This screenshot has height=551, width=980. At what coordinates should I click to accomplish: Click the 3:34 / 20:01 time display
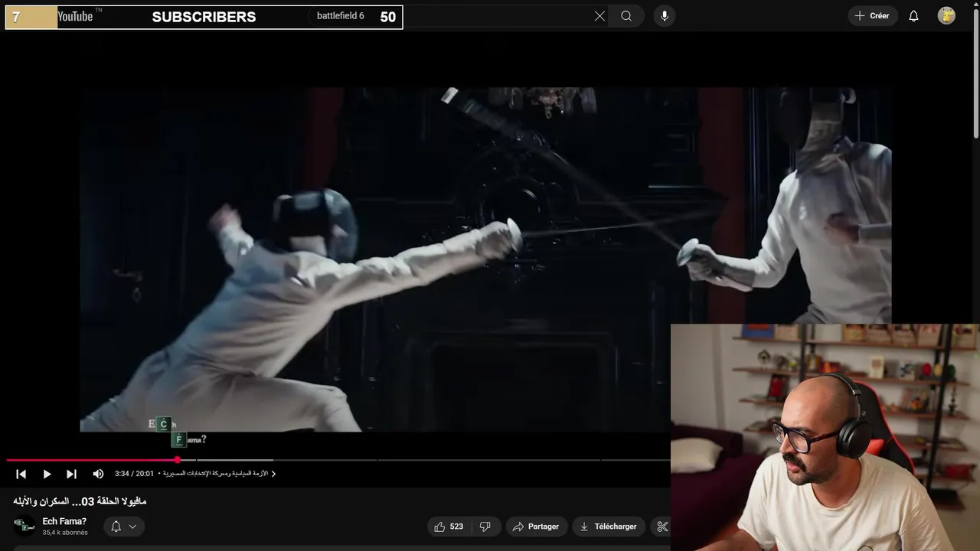point(135,474)
